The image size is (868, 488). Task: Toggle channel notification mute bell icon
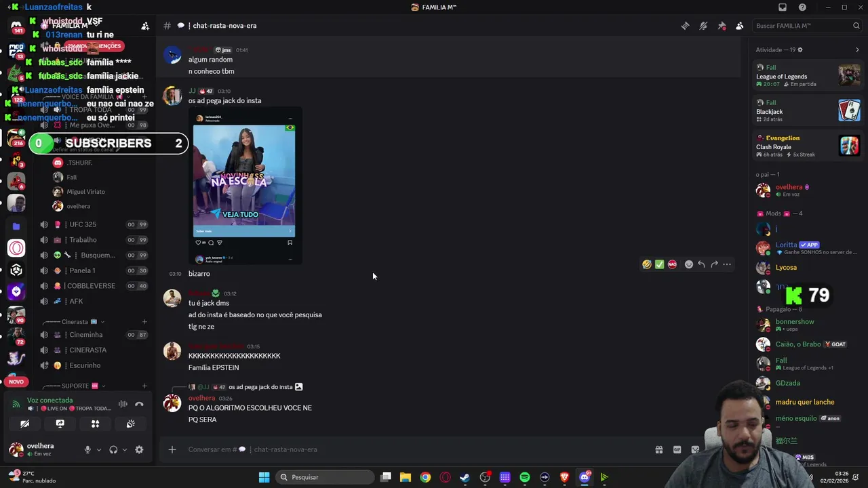click(703, 26)
